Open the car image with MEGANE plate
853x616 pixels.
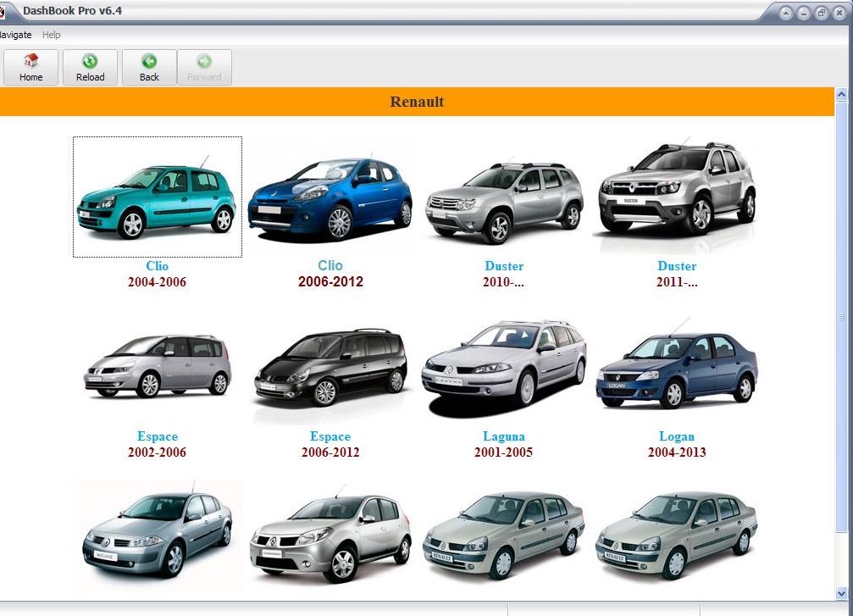(158, 536)
